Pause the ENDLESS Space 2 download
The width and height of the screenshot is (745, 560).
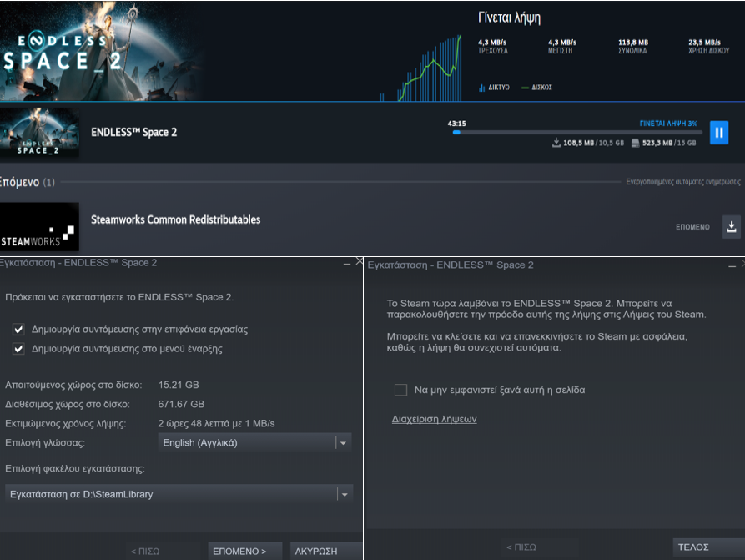point(719,132)
